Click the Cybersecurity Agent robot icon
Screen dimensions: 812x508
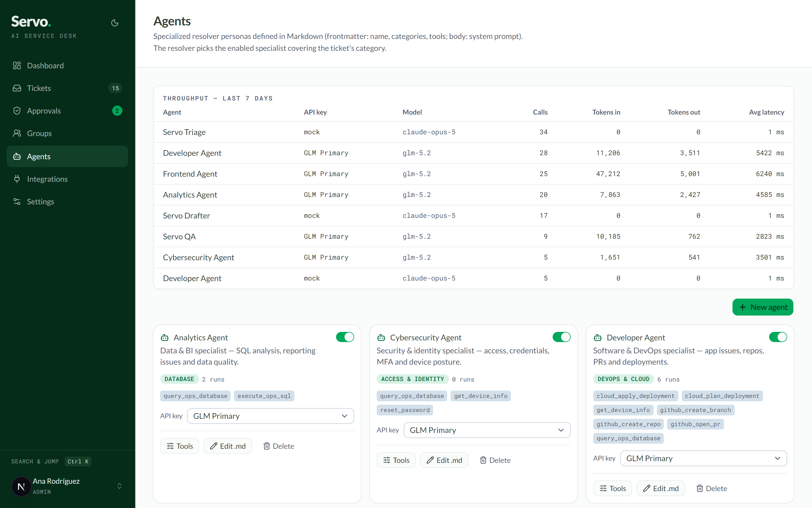[x=381, y=337]
